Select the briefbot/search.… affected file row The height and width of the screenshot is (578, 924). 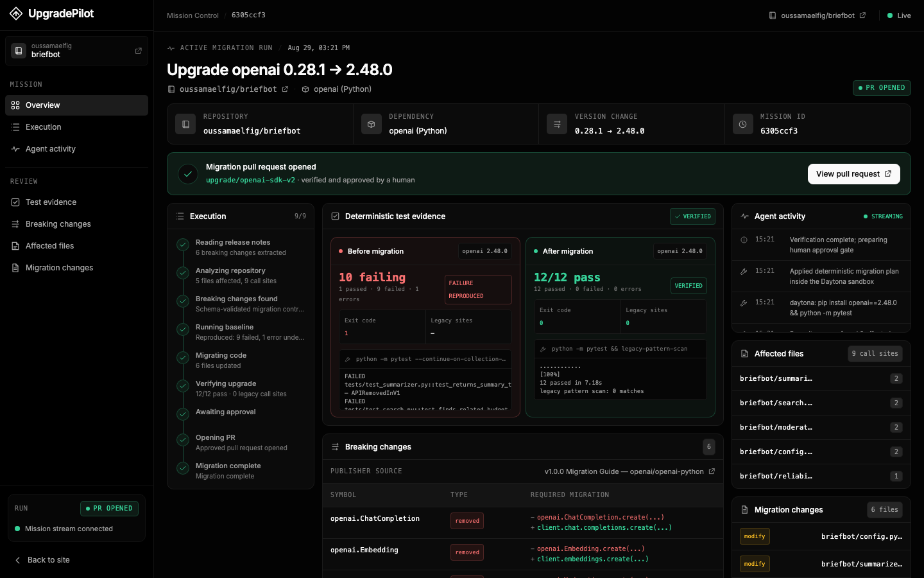pyautogui.click(x=821, y=403)
